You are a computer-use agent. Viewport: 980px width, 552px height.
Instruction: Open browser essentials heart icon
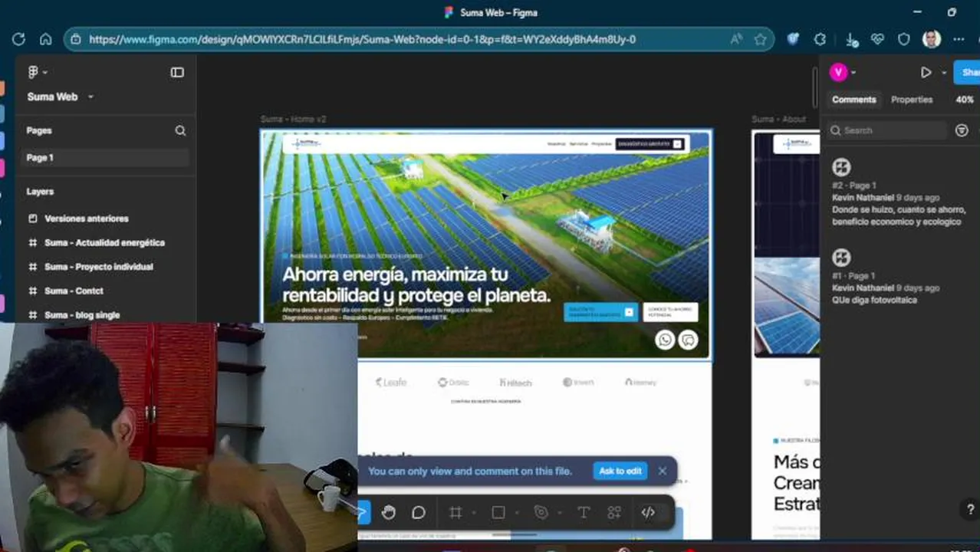pyautogui.click(x=878, y=39)
